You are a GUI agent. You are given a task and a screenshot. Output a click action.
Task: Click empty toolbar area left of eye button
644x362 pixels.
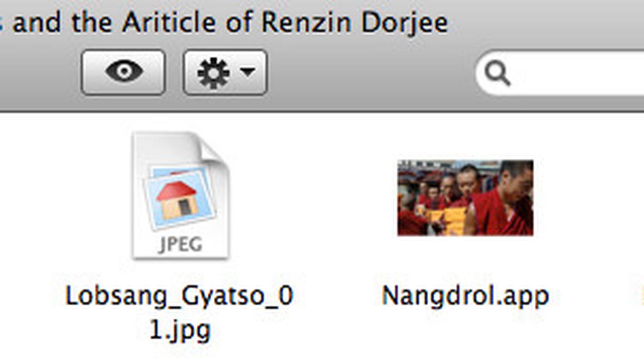[x=40, y=72]
